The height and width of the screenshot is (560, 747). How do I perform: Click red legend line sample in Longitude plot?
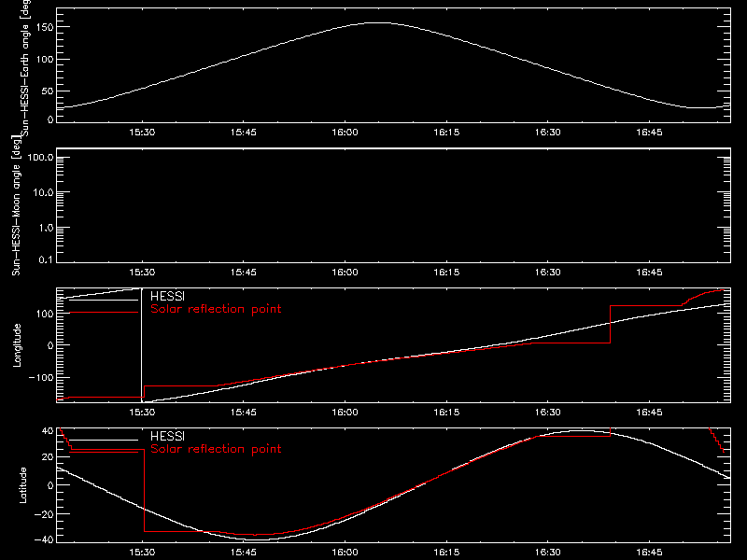(x=104, y=313)
